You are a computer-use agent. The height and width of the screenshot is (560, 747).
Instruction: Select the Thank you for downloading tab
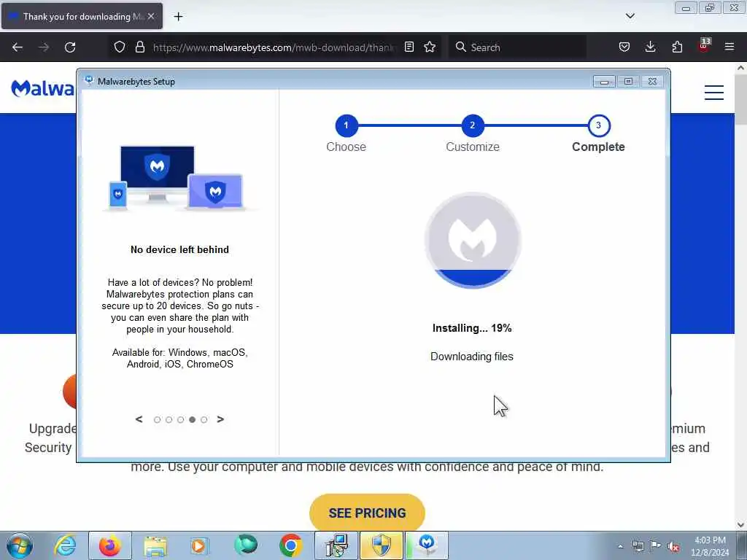pos(82,16)
